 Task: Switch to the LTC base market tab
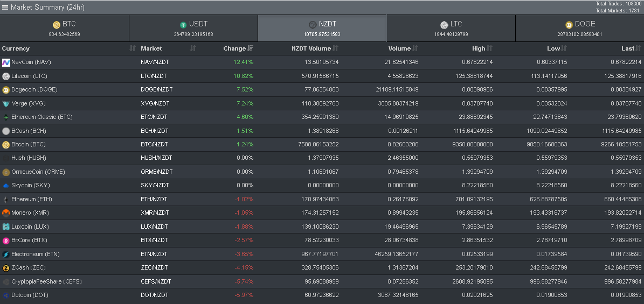(x=451, y=29)
